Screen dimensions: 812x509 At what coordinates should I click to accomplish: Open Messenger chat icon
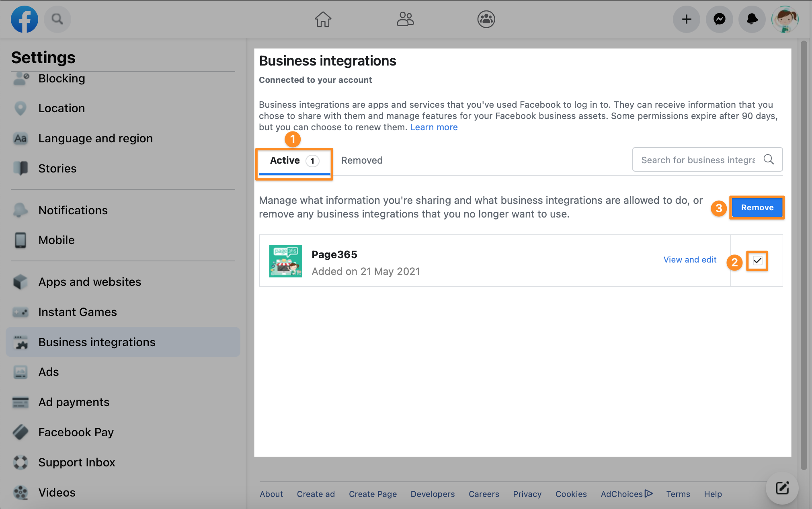pyautogui.click(x=719, y=19)
